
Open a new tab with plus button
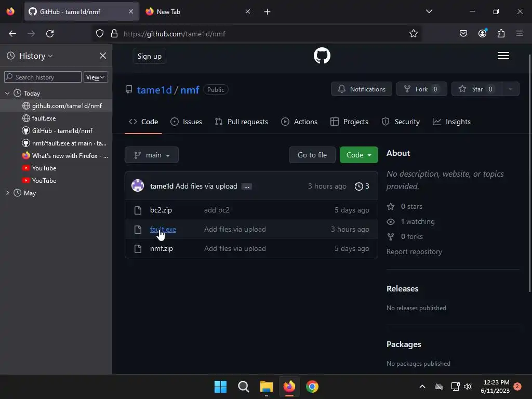click(x=268, y=12)
